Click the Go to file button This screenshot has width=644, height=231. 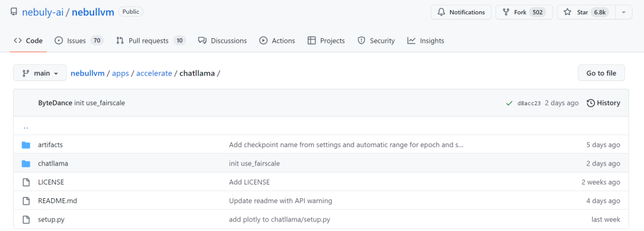tap(601, 73)
